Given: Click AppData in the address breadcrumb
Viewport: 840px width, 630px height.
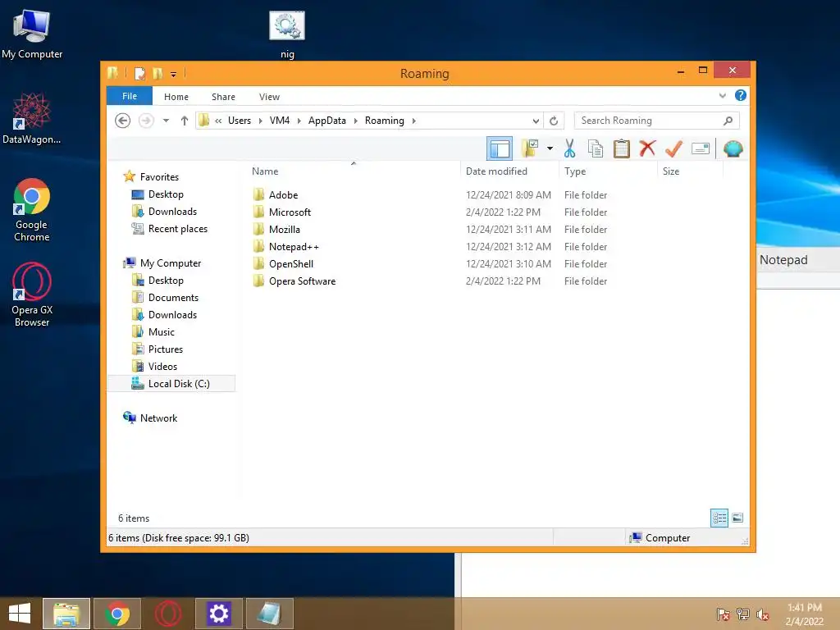Looking at the screenshot, I should click(326, 121).
